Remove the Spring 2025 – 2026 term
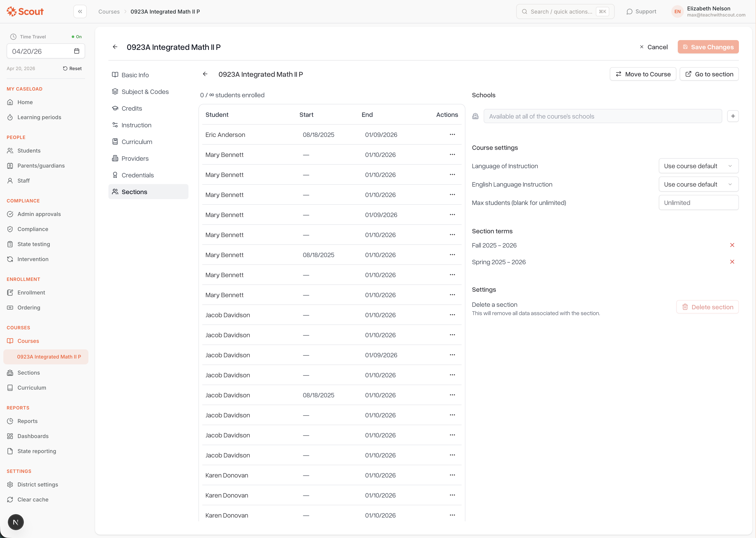 click(x=732, y=262)
